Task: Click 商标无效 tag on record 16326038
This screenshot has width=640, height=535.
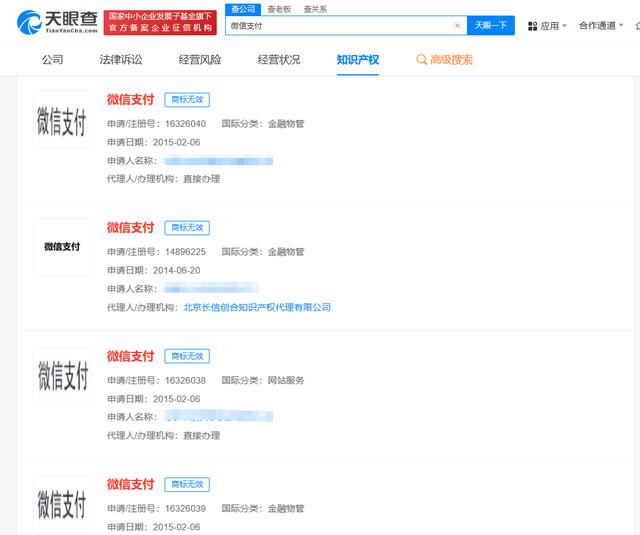Action: coord(187,356)
